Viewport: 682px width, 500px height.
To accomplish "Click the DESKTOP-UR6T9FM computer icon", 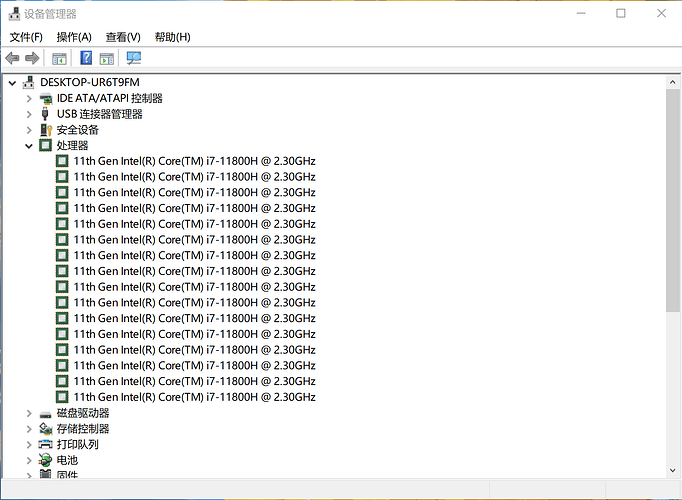I will [29, 82].
